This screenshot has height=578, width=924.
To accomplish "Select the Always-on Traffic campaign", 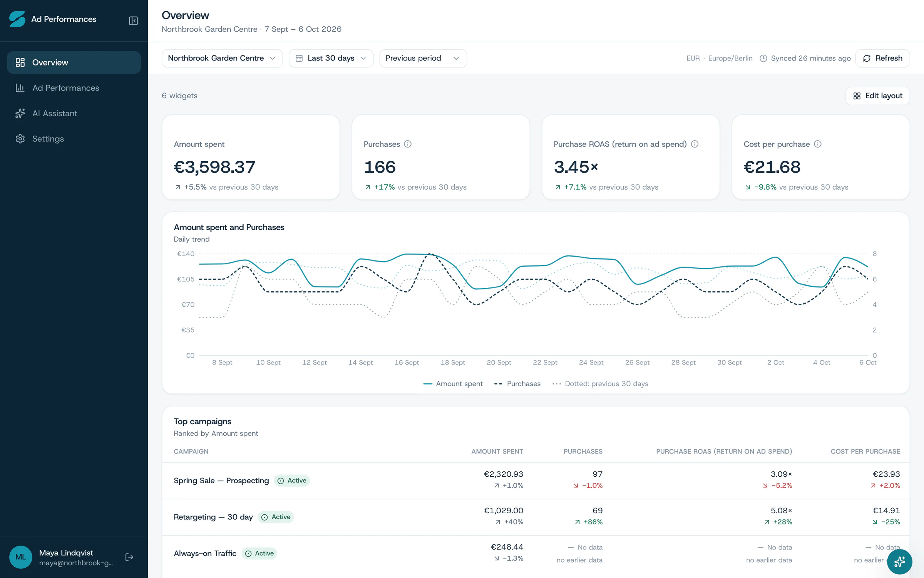I will tap(205, 553).
